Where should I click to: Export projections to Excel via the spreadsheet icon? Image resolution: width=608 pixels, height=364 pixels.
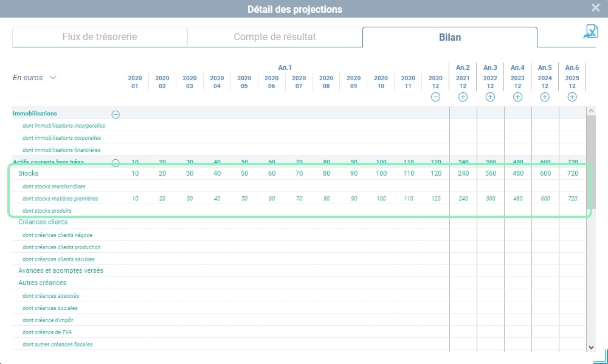click(590, 32)
